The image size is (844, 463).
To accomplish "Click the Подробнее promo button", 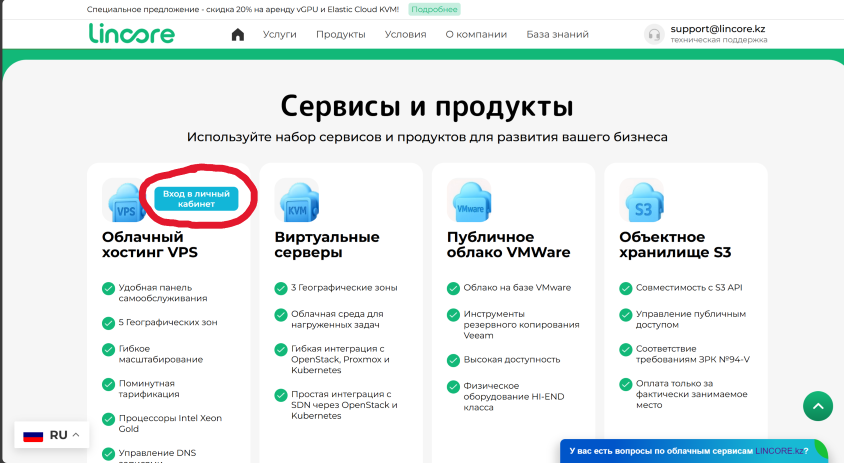I will 433,9.
